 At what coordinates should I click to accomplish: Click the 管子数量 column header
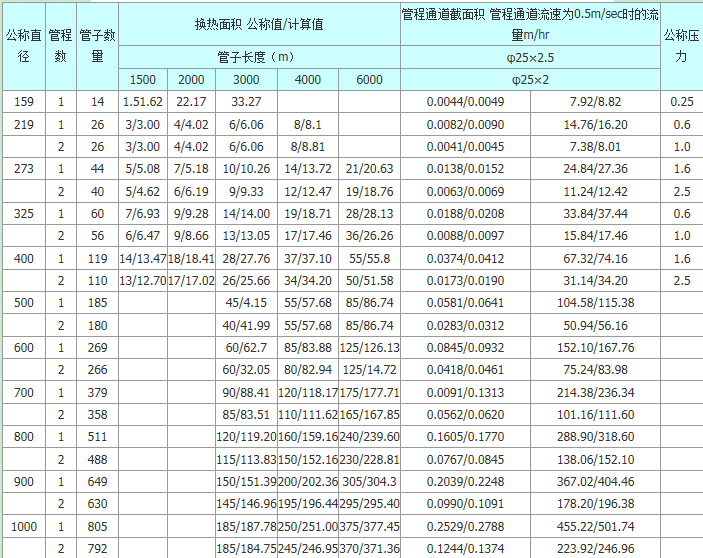tap(97, 46)
